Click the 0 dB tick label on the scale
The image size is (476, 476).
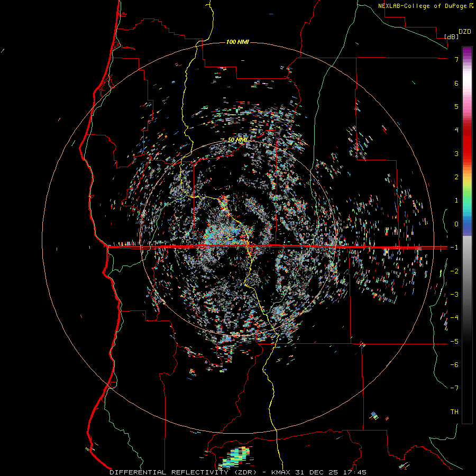tap(456, 224)
